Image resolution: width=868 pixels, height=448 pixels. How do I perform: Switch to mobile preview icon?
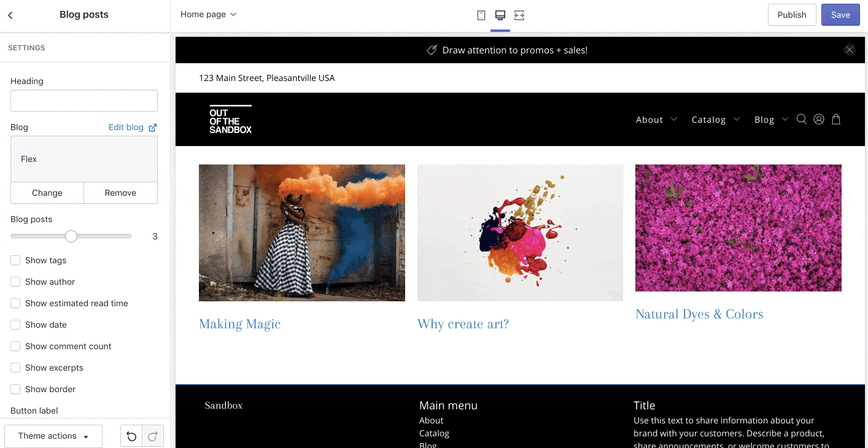pyautogui.click(x=481, y=15)
